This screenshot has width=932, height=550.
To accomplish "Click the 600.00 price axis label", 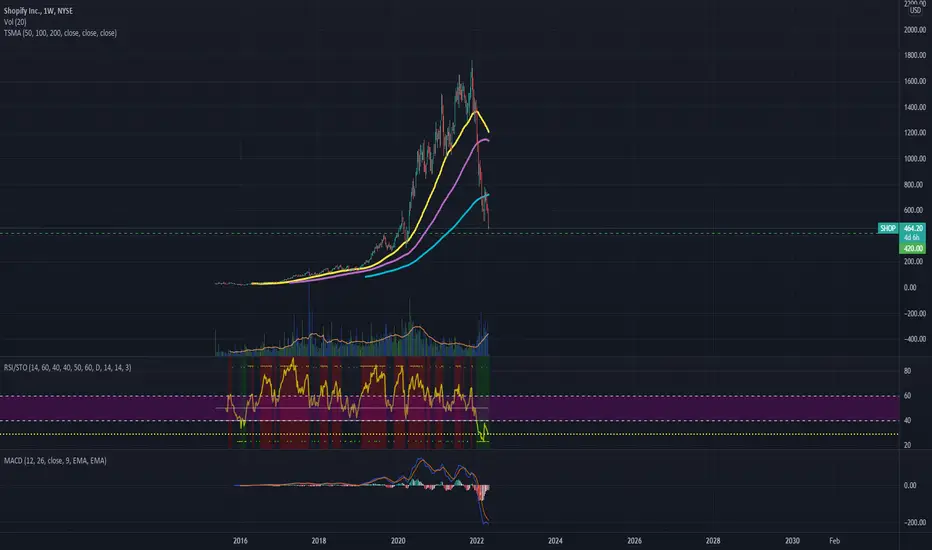I will tap(914, 210).
